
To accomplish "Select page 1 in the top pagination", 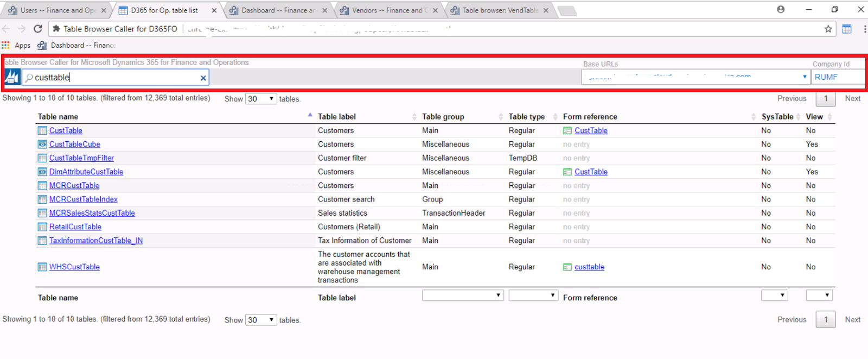I will pyautogui.click(x=826, y=98).
